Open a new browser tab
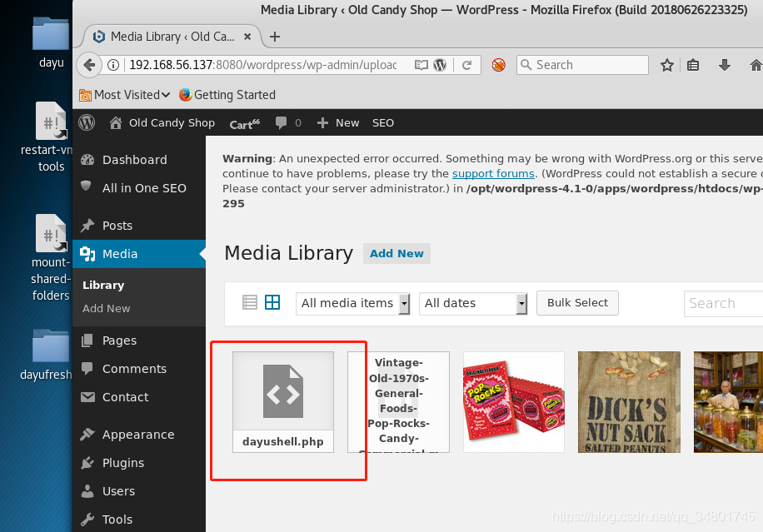The height and width of the screenshot is (532, 763). (275, 37)
